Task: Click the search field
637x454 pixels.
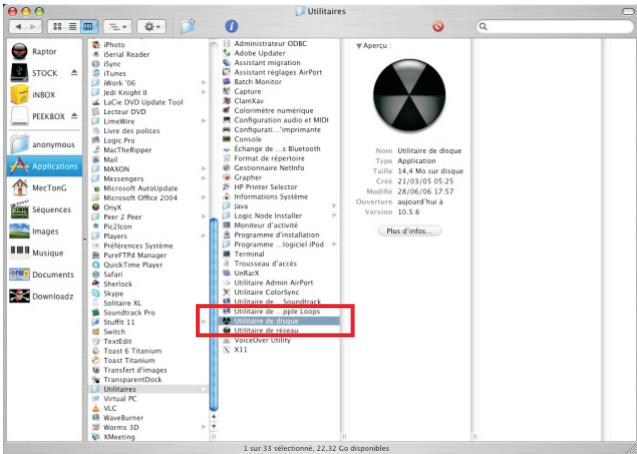Action: [x=555, y=27]
